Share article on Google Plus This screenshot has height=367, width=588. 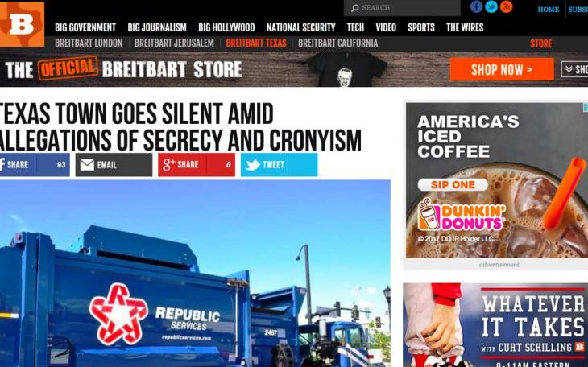pyautogui.click(x=197, y=164)
